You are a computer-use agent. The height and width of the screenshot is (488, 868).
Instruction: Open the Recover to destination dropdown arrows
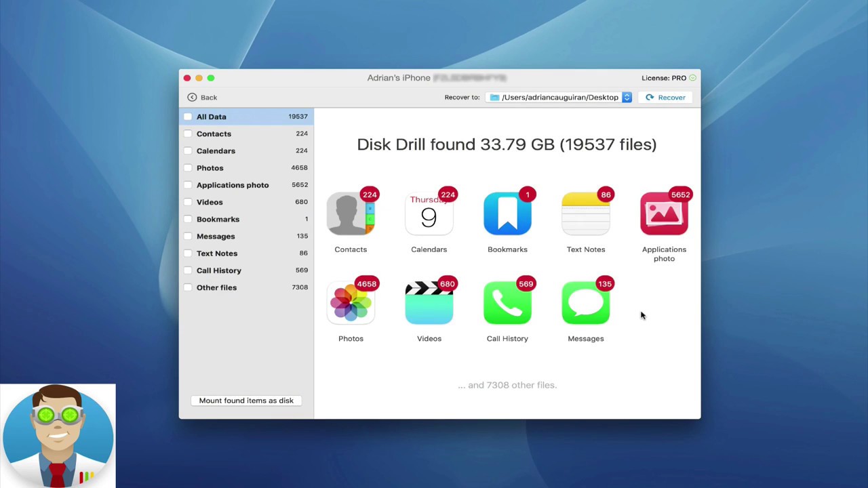coord(627,98)
